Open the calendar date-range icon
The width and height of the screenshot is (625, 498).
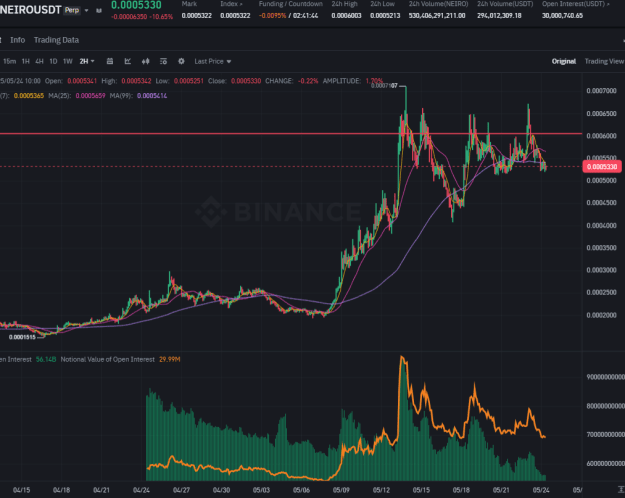[110, 61]
